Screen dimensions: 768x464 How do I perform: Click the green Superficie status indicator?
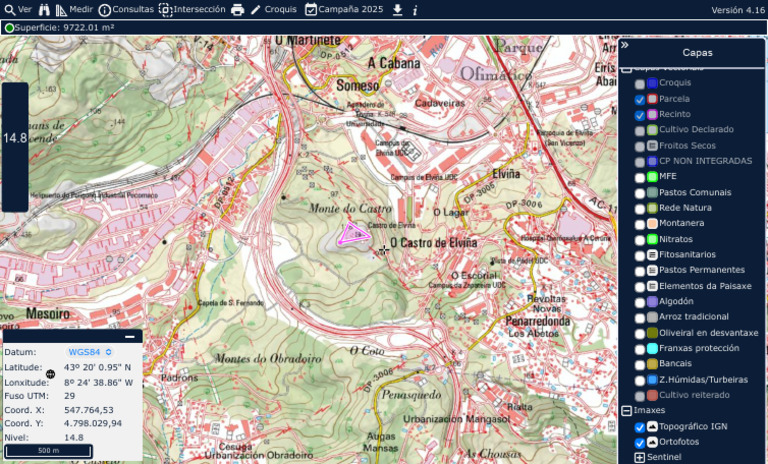click(9, 28)
